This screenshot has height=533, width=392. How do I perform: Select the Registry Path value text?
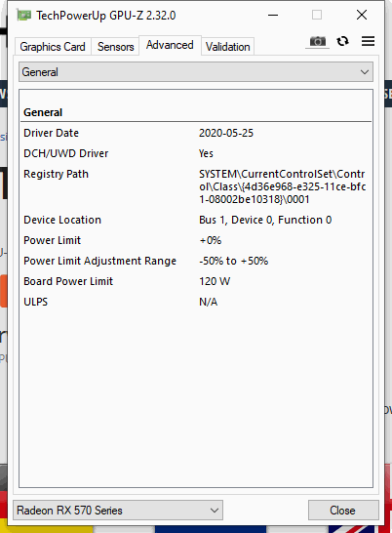pyautogui.click(x=282, y=186)
